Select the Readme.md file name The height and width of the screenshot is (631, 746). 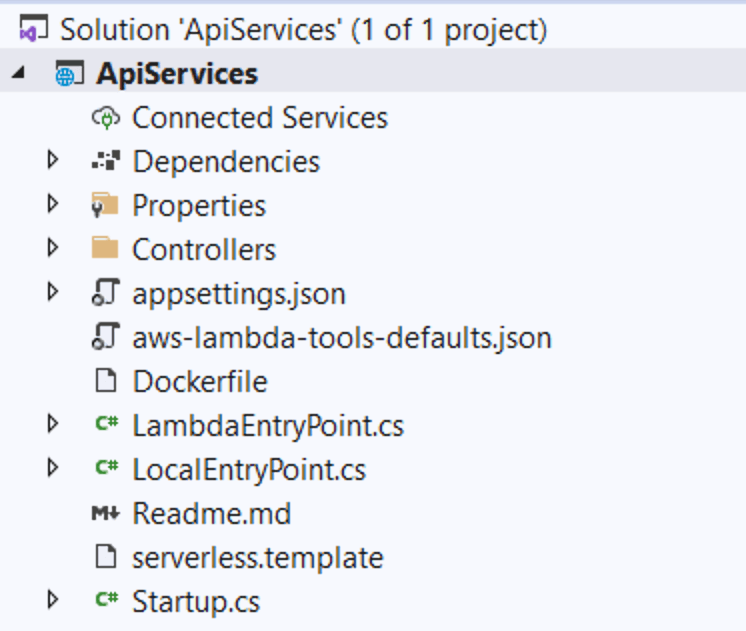[x=212, y=514]
